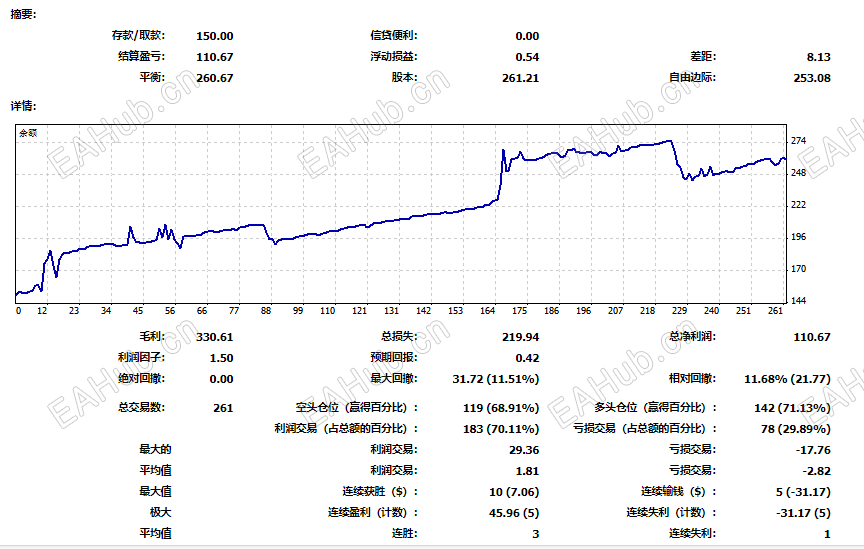Click the average profit trade value 1.81
The width and height of the screenshot is (864, 549).
[527, 471]
